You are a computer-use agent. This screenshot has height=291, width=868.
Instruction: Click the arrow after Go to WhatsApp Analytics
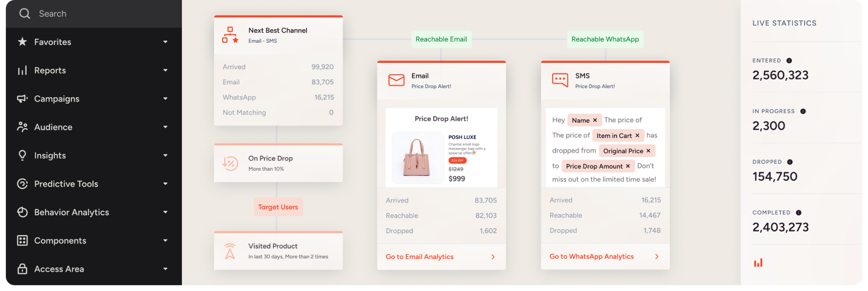tap(657, 256)
